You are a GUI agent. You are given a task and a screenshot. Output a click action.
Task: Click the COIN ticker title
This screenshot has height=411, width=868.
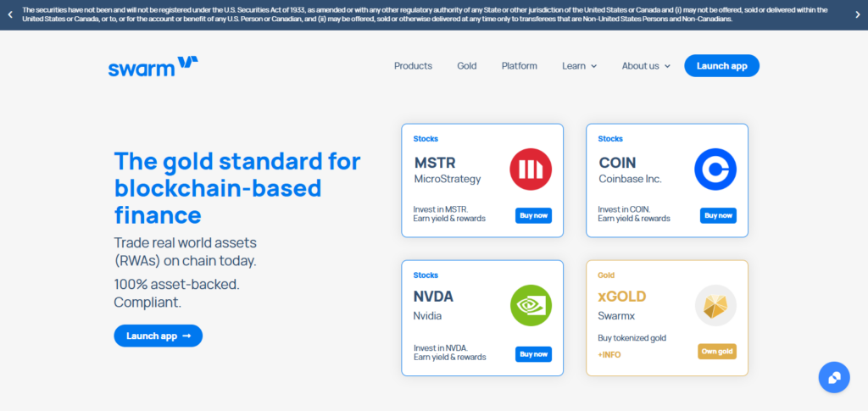[617, 163]
